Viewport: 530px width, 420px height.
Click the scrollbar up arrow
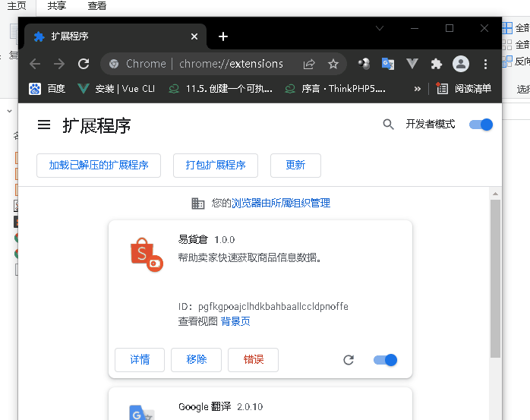click(495, 194)
